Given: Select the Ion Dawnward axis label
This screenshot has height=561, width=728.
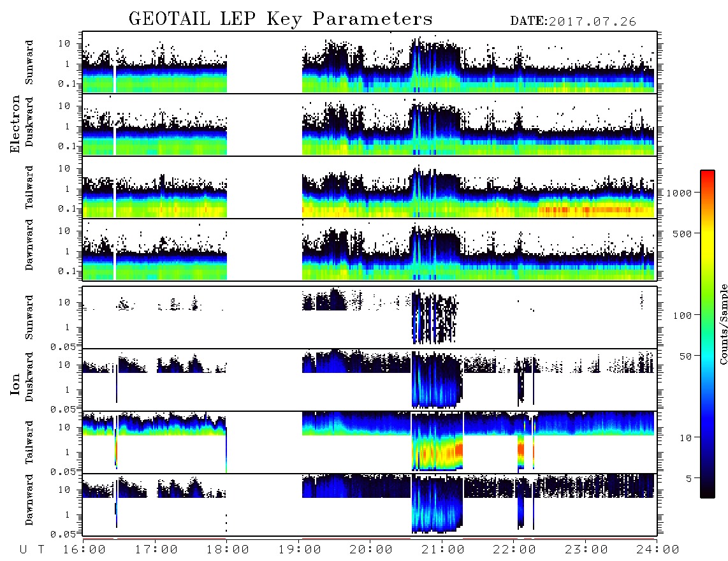Looking at the screenshot, I should coord(29,500).
